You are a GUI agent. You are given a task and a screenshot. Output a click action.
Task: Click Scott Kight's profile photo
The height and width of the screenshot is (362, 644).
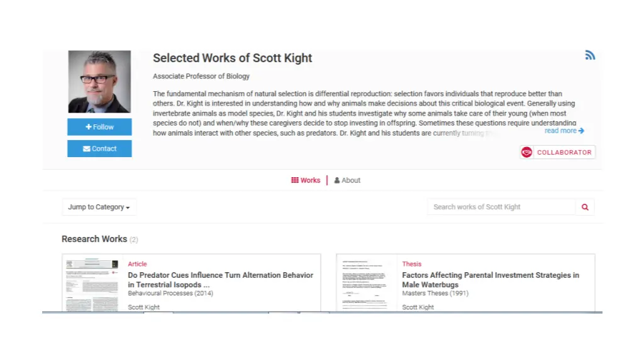click(99, 82)
